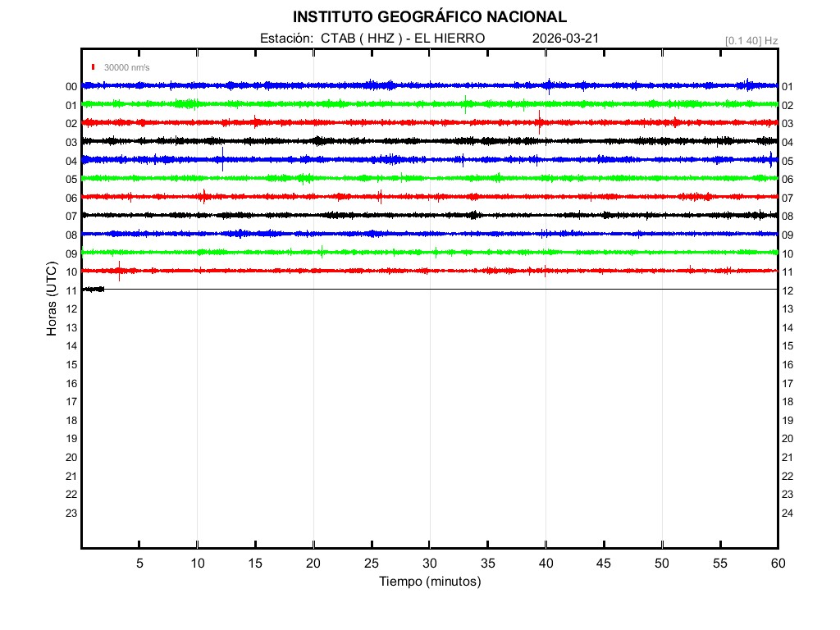840x630 pixels.
Task: Click the left hour label 23
Action: pyautogui.click(x=71, y=514)
